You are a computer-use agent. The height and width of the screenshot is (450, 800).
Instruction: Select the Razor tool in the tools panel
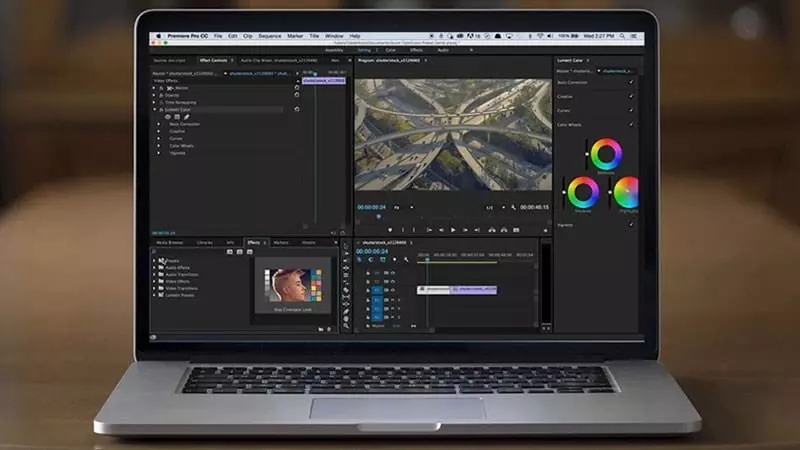click(346, 288)
